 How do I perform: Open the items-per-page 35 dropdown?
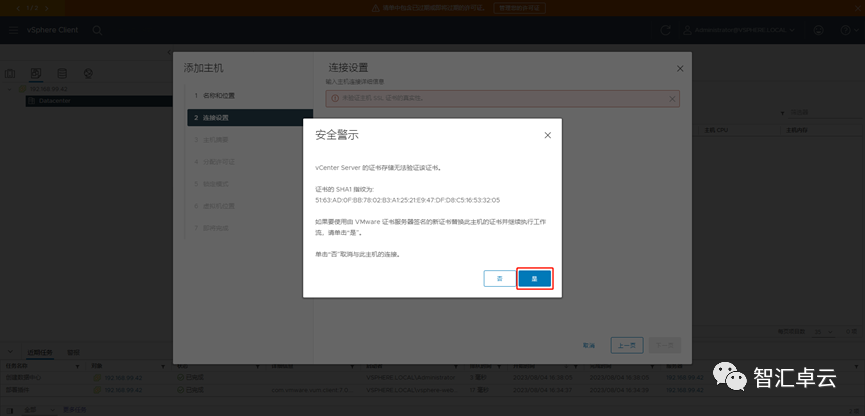pos(824,332)
